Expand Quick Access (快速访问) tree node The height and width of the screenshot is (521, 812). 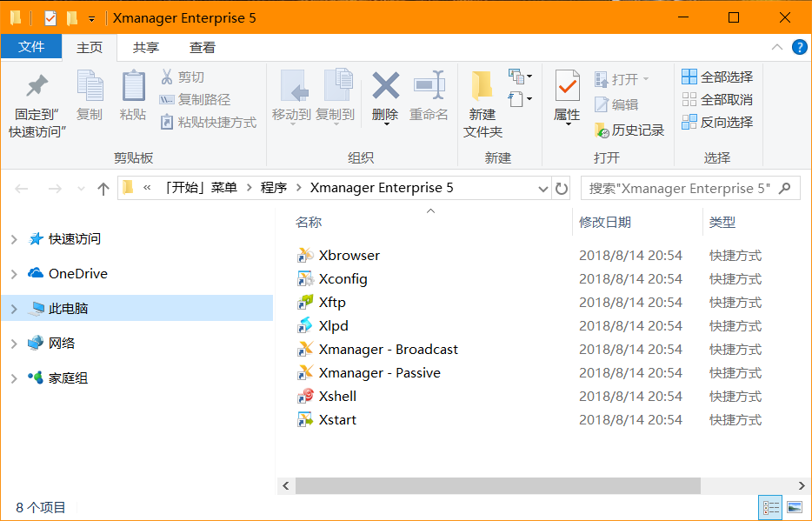point(14,239)
